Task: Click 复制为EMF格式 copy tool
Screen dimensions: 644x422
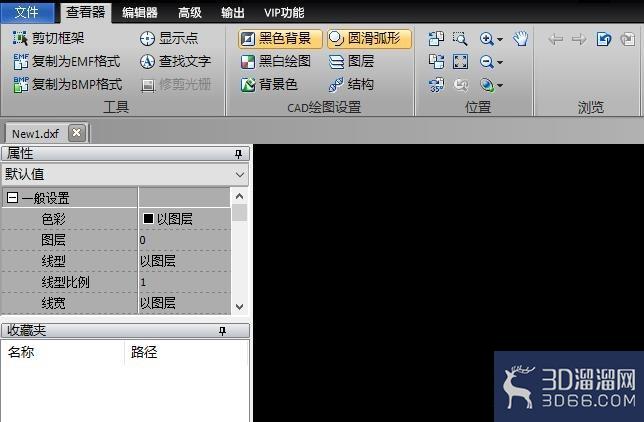Action: [x=67, y=62]
